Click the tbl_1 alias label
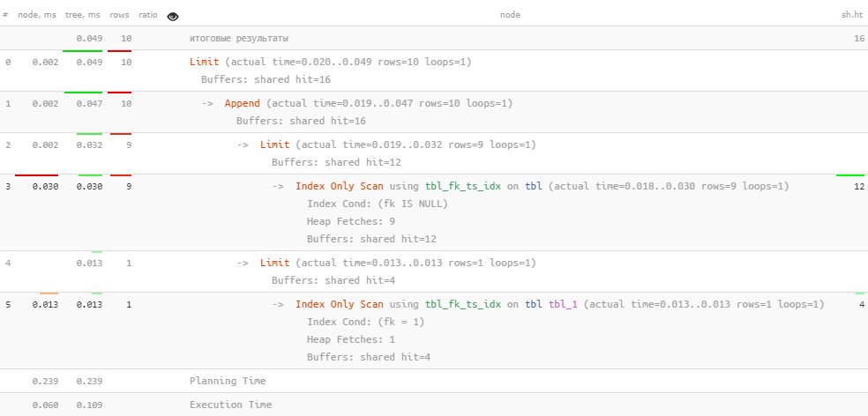Viewport: 868px width, 416px height. tap(564, 304)
